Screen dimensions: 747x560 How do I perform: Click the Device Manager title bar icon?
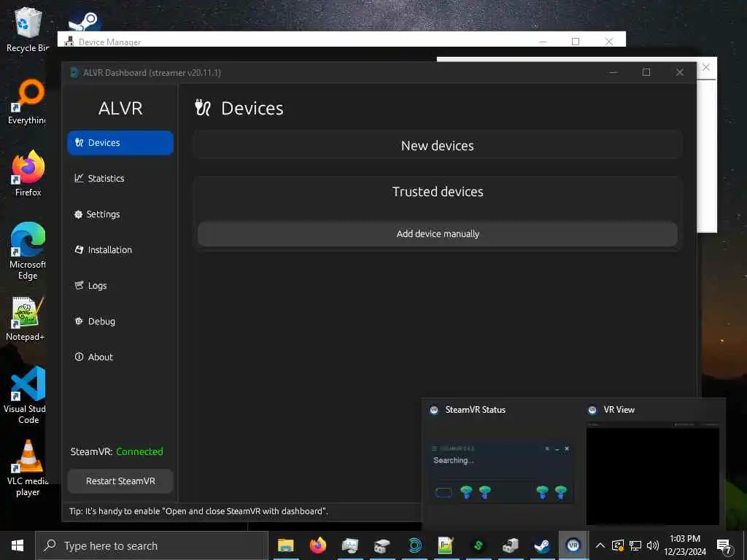tap(69, 41)
